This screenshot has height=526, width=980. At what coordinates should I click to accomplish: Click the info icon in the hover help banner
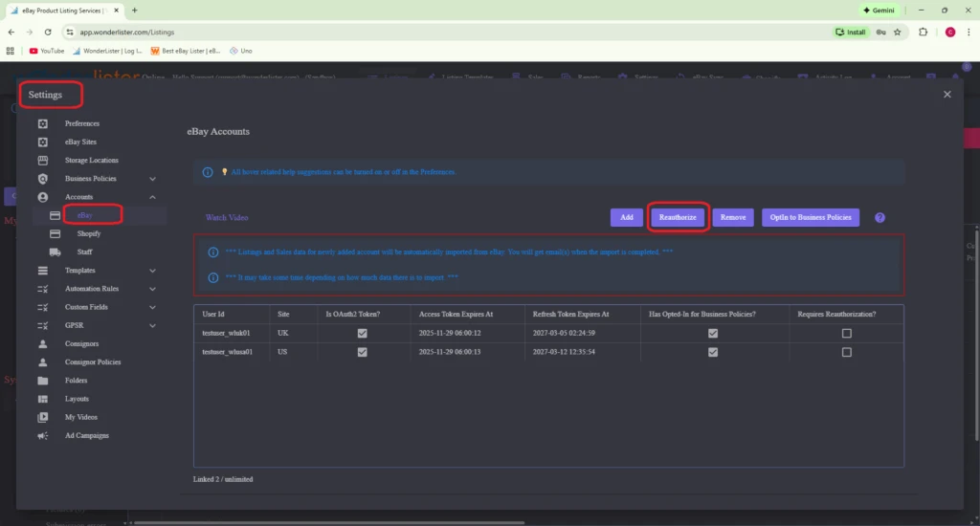tap(208, 172)
